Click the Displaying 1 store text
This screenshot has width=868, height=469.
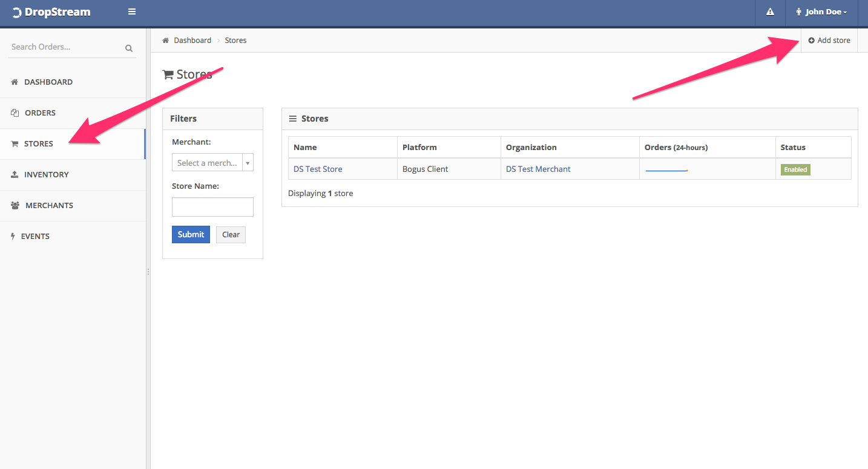[320, 194]
